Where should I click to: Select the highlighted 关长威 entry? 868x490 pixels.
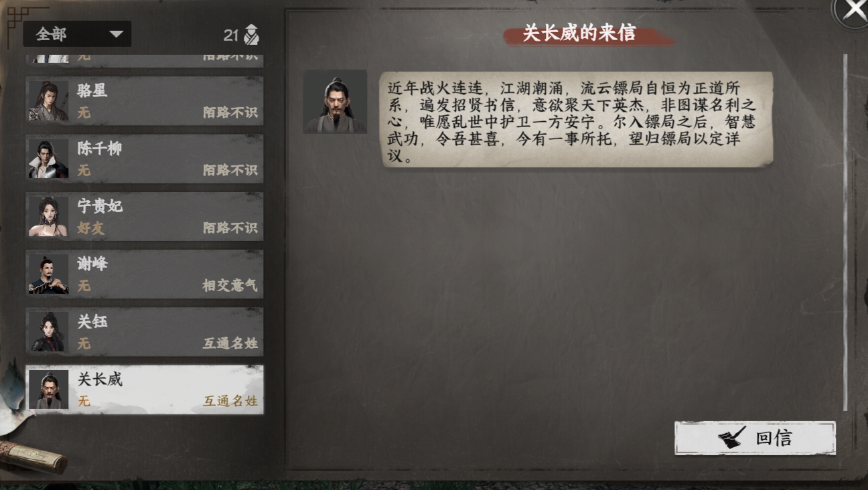[x=145, y=390]
